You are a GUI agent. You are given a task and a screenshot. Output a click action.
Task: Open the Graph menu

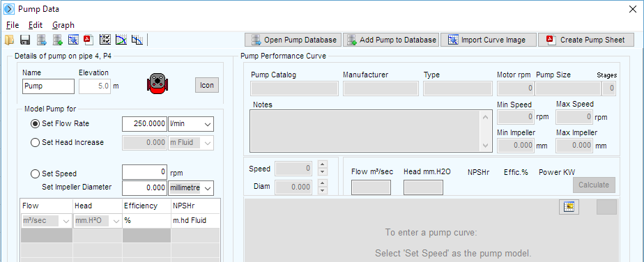pos(63,25)
